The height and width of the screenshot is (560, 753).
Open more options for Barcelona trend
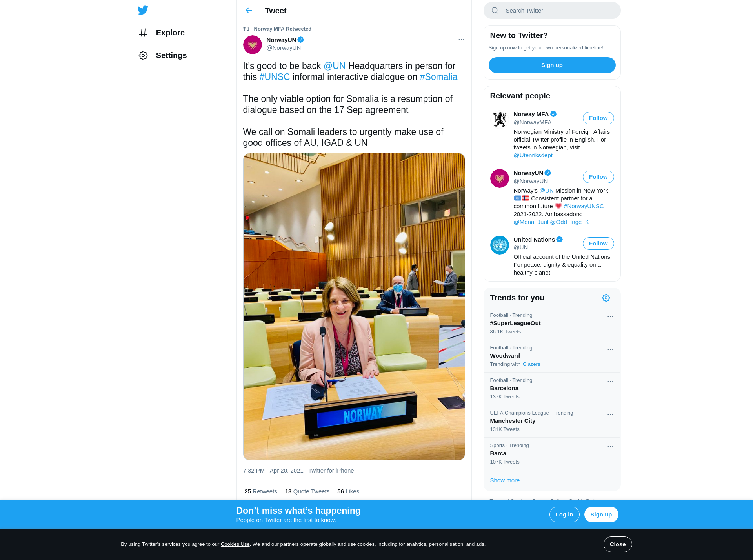coord(610,382)
